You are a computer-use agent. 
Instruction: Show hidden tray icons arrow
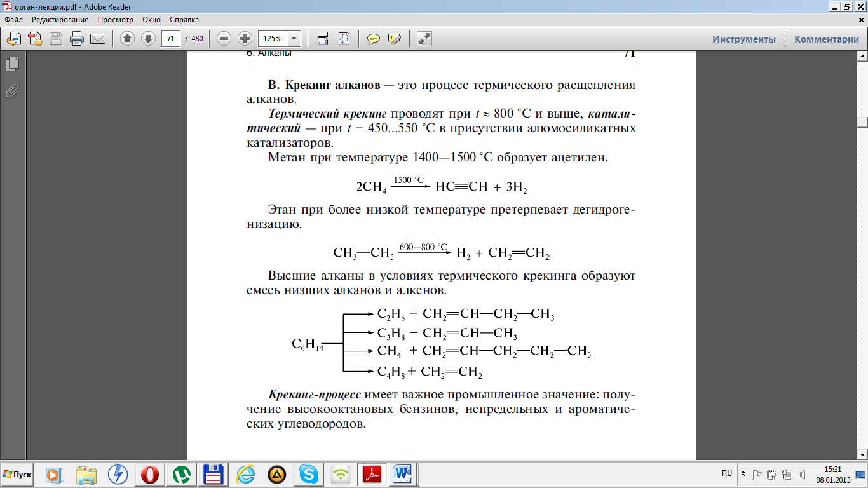click(x=743, y=474)
